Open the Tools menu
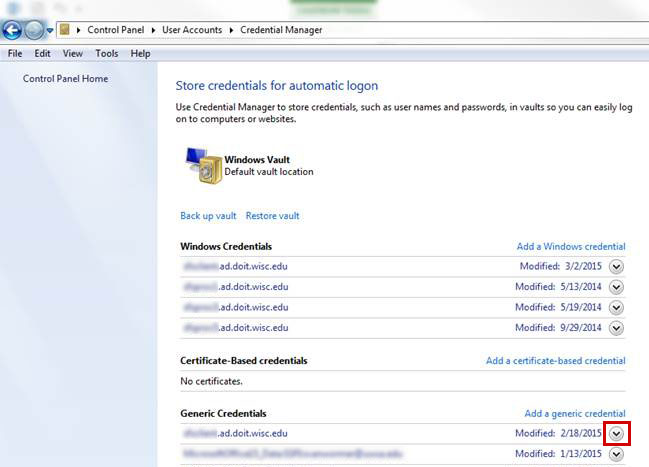The width and height of the screenshot is (649, 467). click(x=107, y=53)
